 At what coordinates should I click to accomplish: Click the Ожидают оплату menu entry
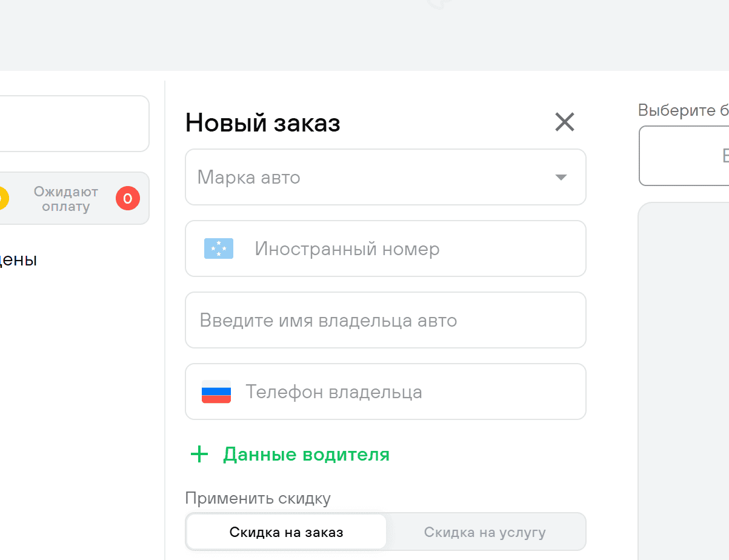pos(67,198)
